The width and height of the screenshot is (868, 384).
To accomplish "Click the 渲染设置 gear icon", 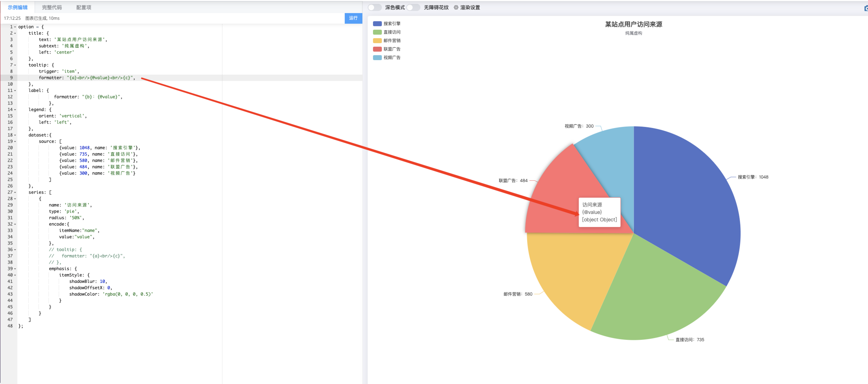I will [456, 7].
